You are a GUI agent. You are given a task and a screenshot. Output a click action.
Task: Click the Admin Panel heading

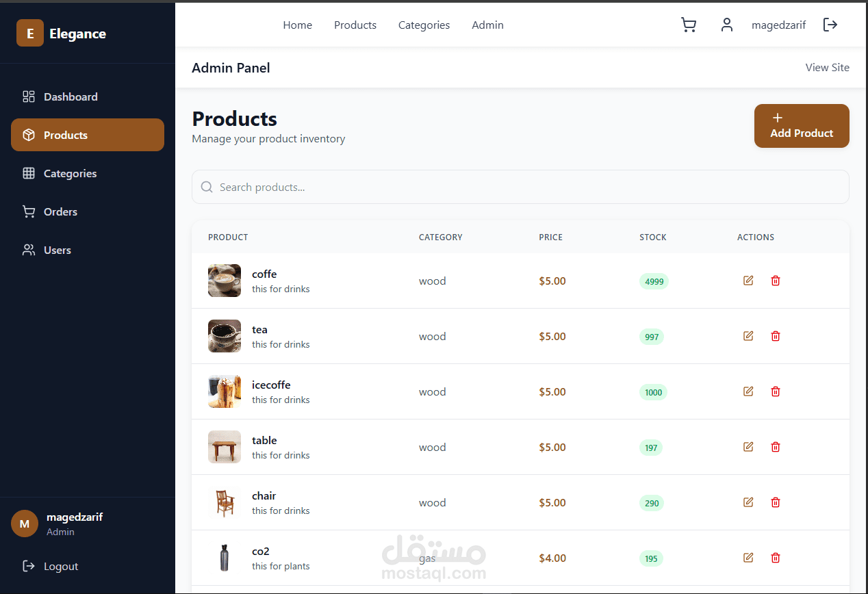pyautogui.click(x=231, y=68)
